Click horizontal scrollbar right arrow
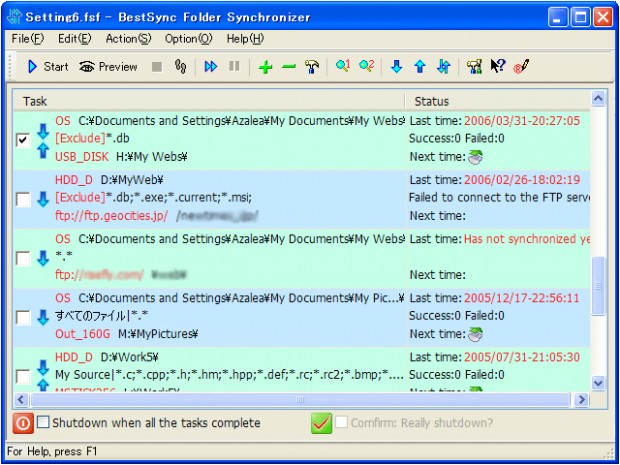Image resolution: width=620 pixels, height=465 pixels. [582, 400]
